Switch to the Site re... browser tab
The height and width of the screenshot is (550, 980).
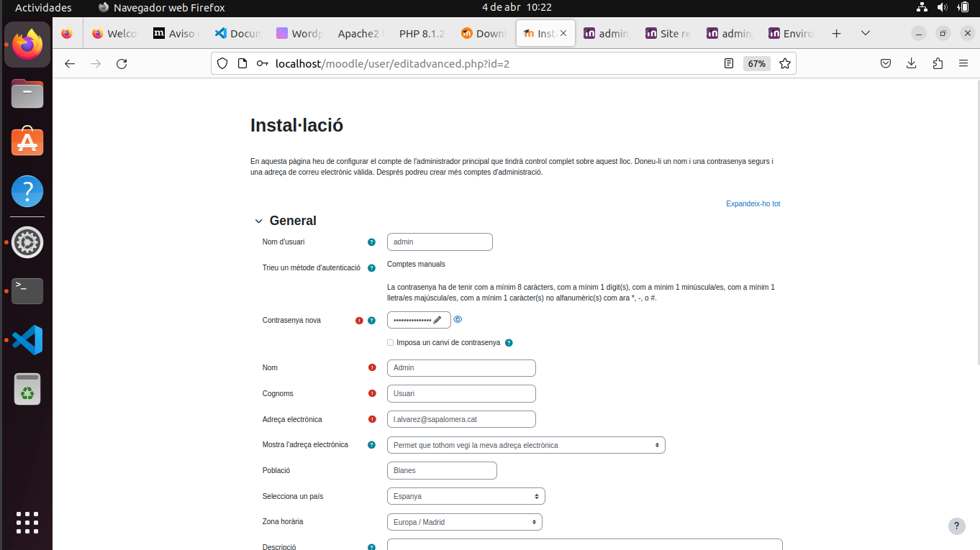668,33
